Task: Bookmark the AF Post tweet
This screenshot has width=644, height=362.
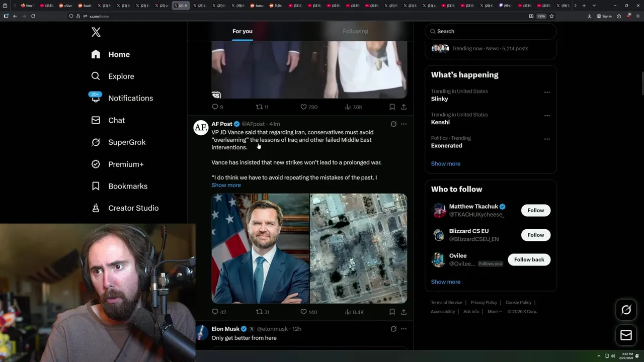Action: (392, 312)
